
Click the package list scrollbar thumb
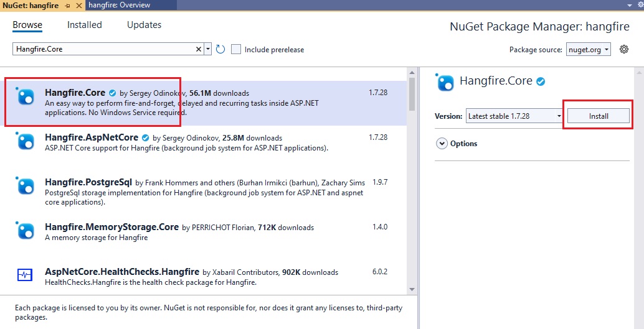412,94
